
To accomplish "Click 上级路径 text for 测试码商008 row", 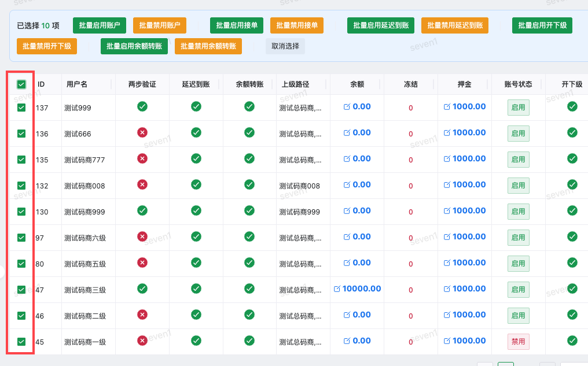I will [300, 186].
